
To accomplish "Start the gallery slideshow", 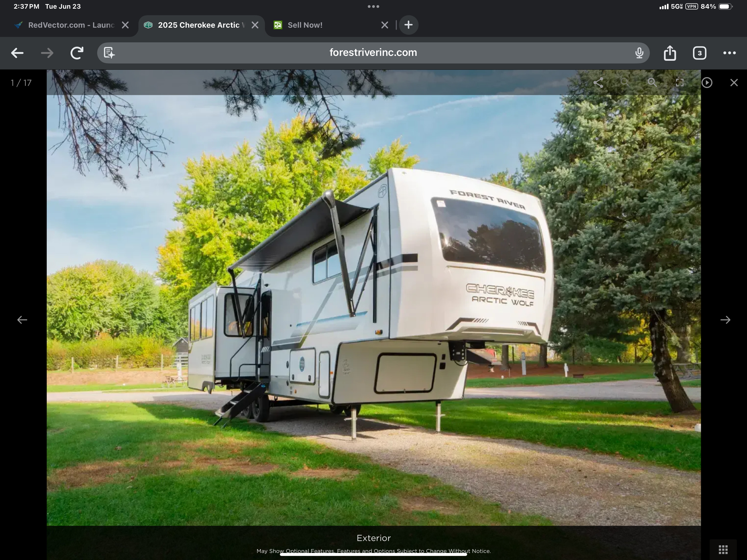I will (x=707, y=83).
